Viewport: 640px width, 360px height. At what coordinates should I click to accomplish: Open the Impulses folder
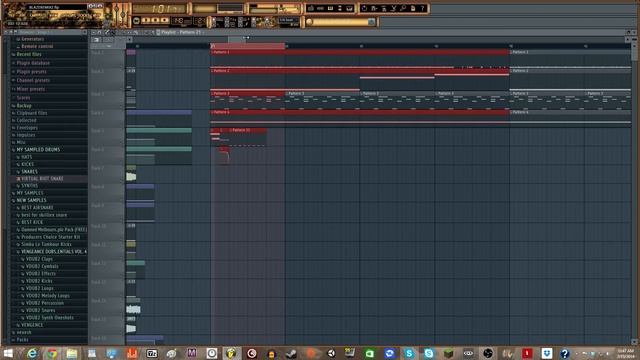26,135
